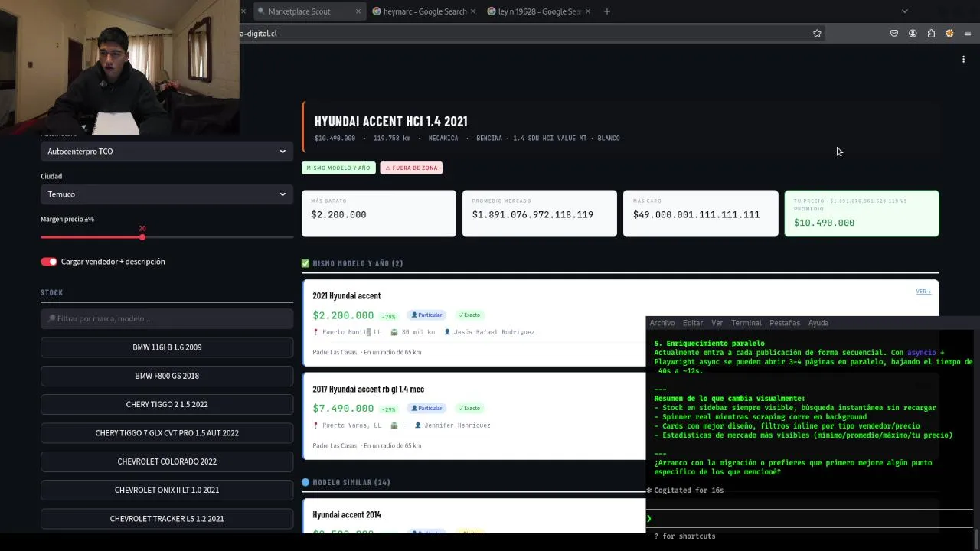The image size is (980, 551).
Task: Open the Ciudad Temuco dropdown
Action: pyautogui.click(x=167, y=194)
